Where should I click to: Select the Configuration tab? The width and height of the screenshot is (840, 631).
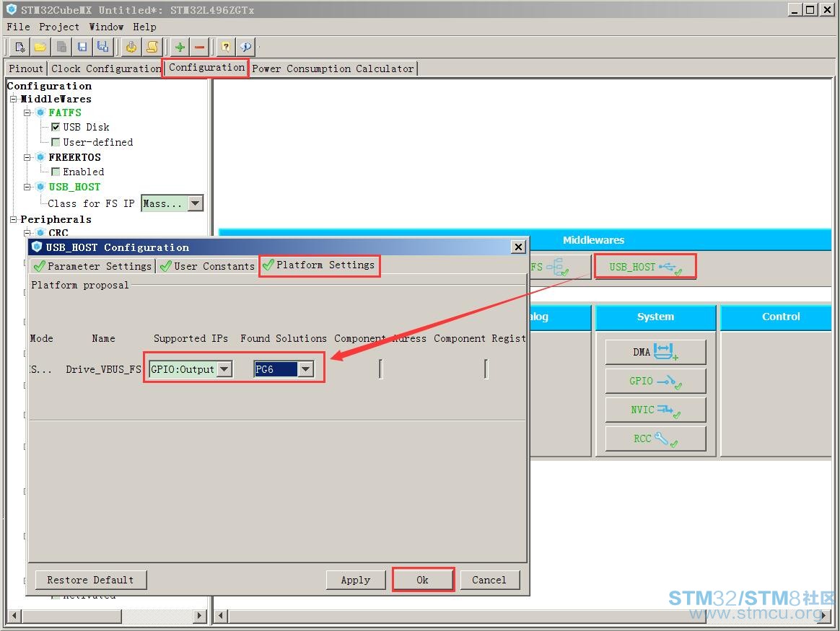(x=206, y=68)
